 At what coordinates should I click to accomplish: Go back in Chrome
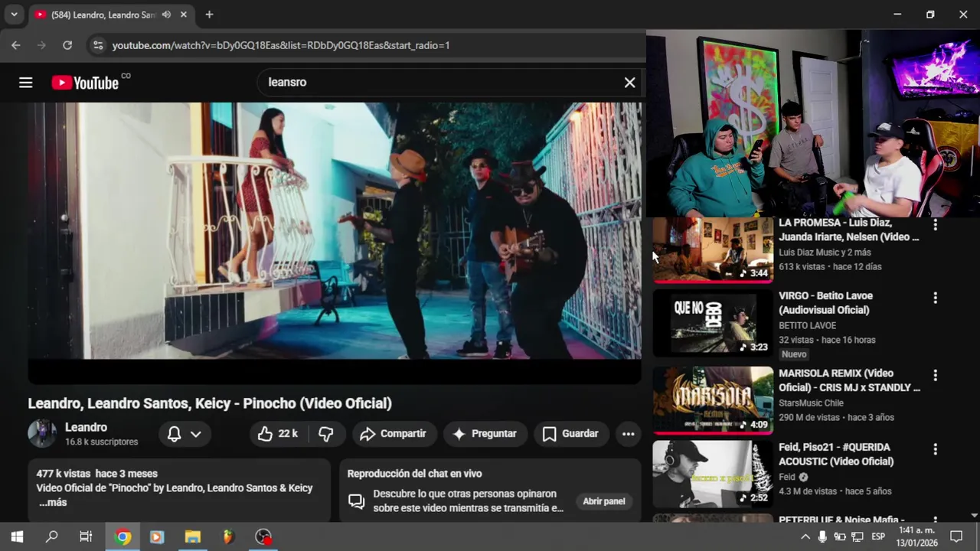point(15,45)
